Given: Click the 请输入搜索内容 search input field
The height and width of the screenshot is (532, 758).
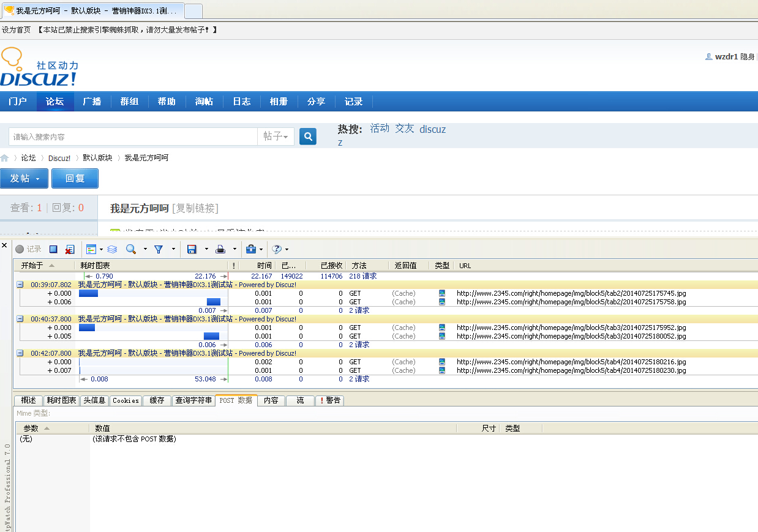Looking at the screenshot, I should tap(133, 137).
